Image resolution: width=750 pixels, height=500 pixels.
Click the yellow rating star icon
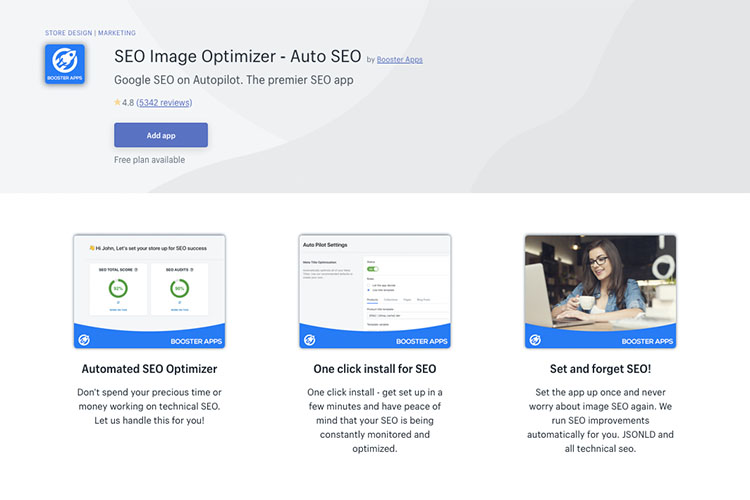[x=117, y=102]
